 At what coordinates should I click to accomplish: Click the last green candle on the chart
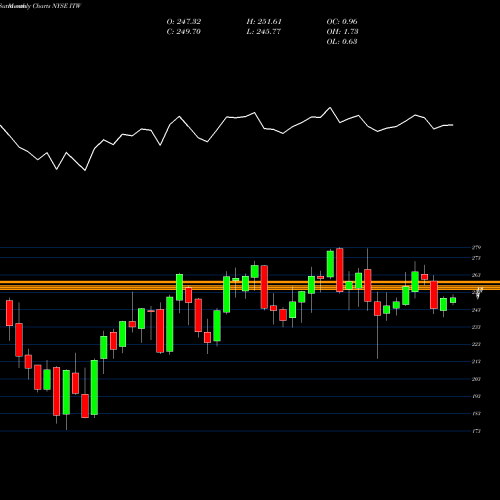pos(453,300)
